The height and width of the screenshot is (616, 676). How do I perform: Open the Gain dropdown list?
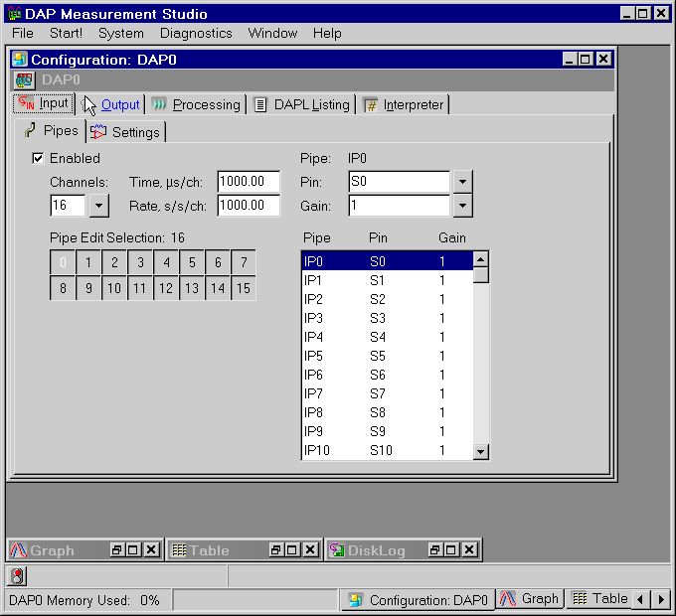click(x=462, y=206)
